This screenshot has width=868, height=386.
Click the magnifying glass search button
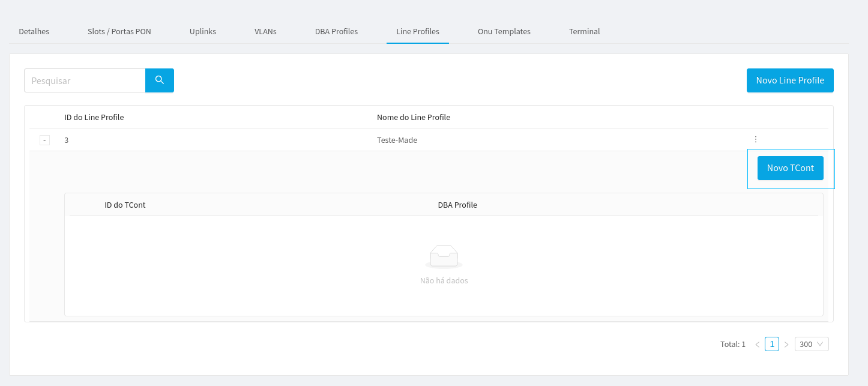click(160, 80)
